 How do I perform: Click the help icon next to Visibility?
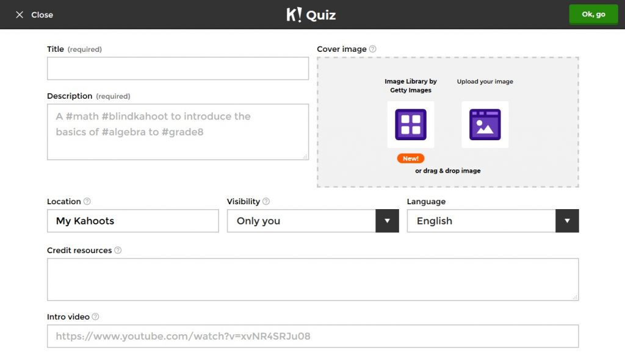(x=266, y=202)
